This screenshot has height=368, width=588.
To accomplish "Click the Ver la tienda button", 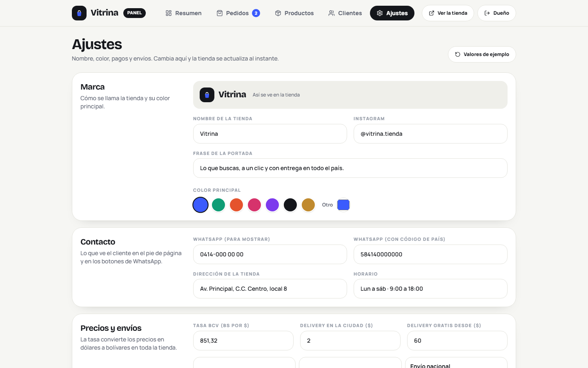I will pyautogui.click(x=448, y=13).
